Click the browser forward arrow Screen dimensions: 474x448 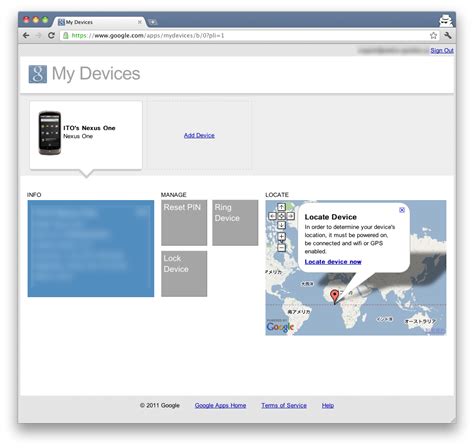click(x=38, y=35)
